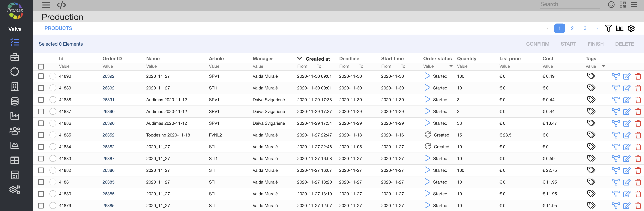The height and width of the screenshot is (211, 644).
Task: Select the radio circle for row 41885
Action: (53, 135)
